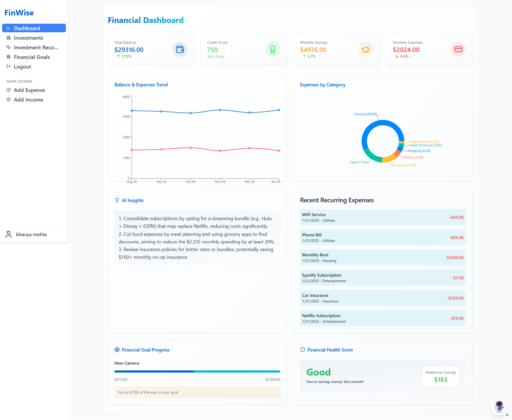Image resolution: width=512 pixels, height=420 pixels.
Task: Click the piggy bank icon in Monthly Savings
Action: pyautogui.click(x=365, y=49)
